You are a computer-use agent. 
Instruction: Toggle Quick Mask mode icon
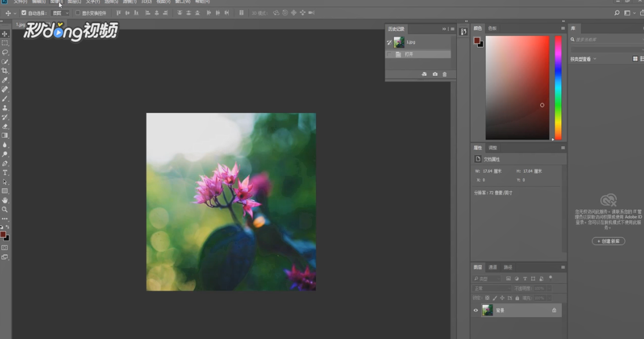coord(5,248)
